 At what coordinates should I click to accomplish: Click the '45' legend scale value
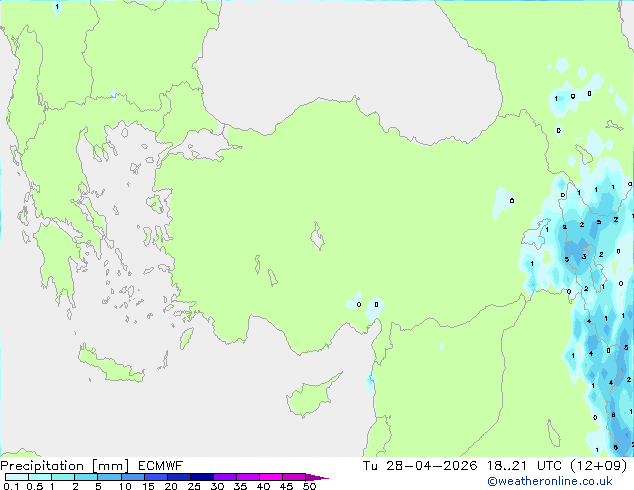[286, 486]
